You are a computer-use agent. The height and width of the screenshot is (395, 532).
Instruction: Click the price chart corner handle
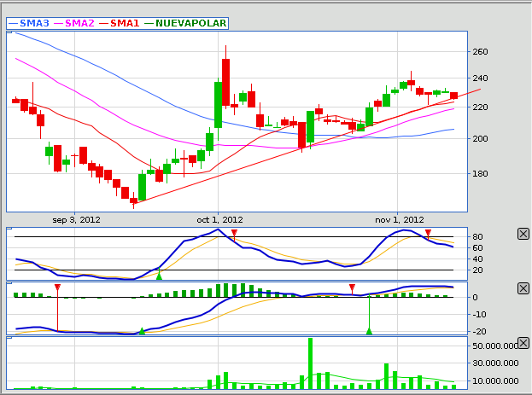pos(9,32)
